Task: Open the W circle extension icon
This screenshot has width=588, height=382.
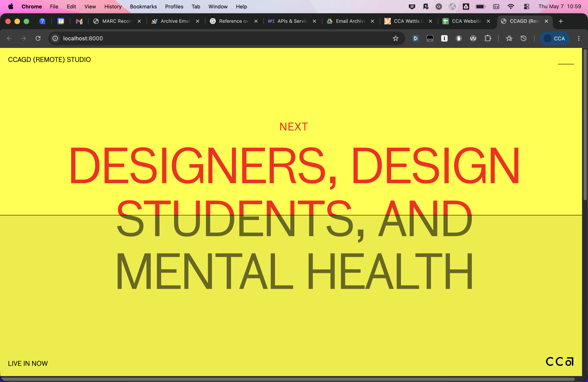Action: [x=473, y=39]
